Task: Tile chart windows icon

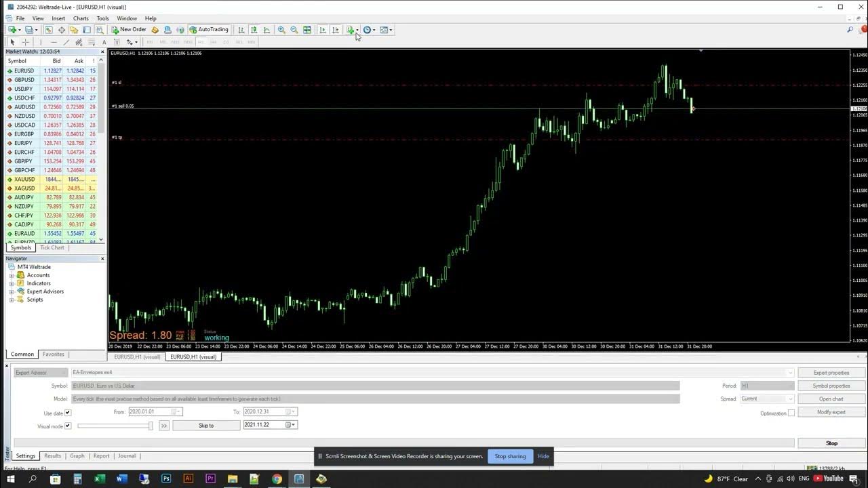Action: tap(307, 30)
